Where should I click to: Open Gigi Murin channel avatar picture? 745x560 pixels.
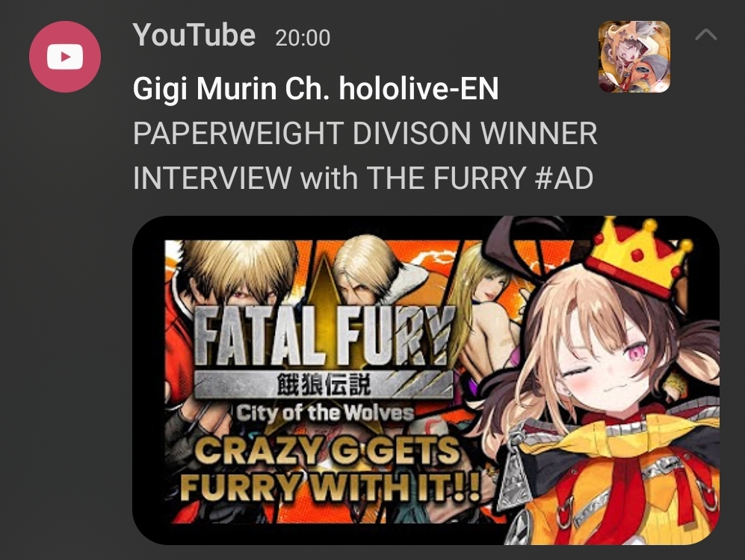pyautogui.click(x=634, y=57)
